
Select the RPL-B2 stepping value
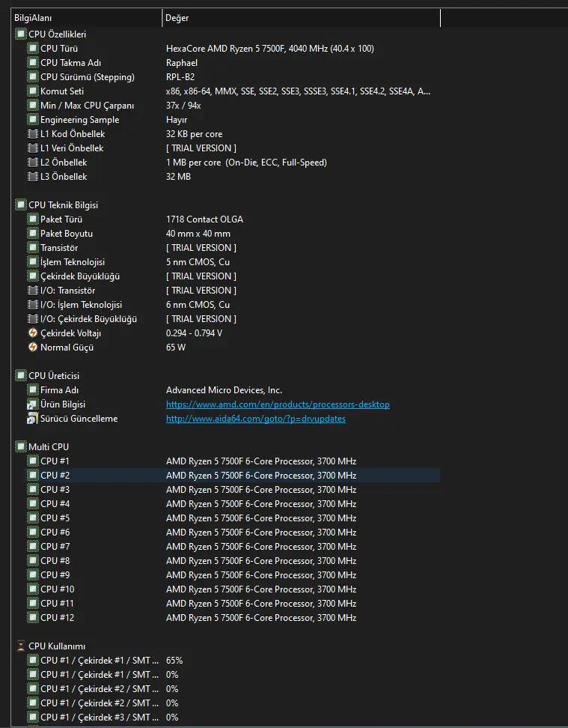click(x=180, y=76)
